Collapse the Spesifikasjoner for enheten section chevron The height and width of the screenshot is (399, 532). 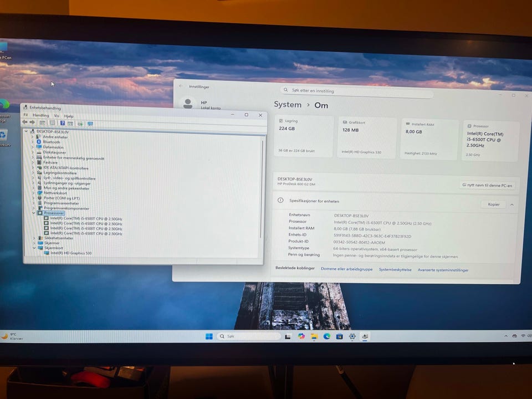(x=511, y=204)
